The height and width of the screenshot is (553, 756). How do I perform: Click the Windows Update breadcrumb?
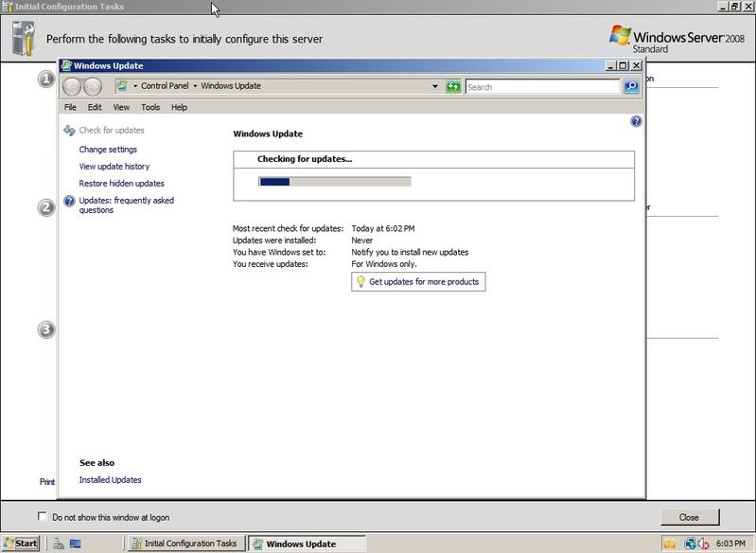[x=231, y=86]
